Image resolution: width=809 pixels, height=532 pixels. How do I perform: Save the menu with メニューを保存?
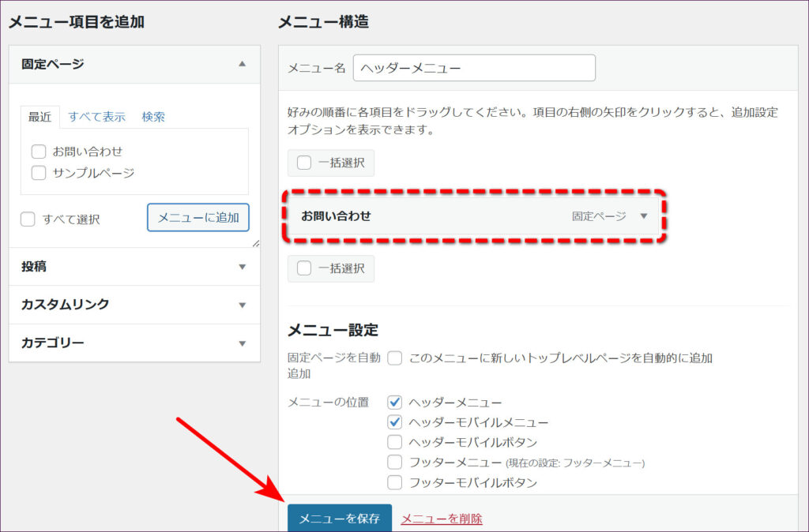pyautogui.click(x=339, y=519)
